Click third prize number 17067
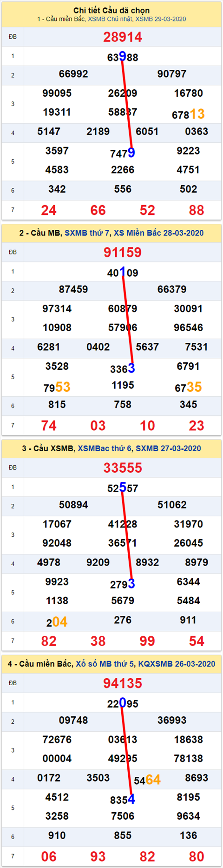The image size is (223, 868). (x=57, y=524)
